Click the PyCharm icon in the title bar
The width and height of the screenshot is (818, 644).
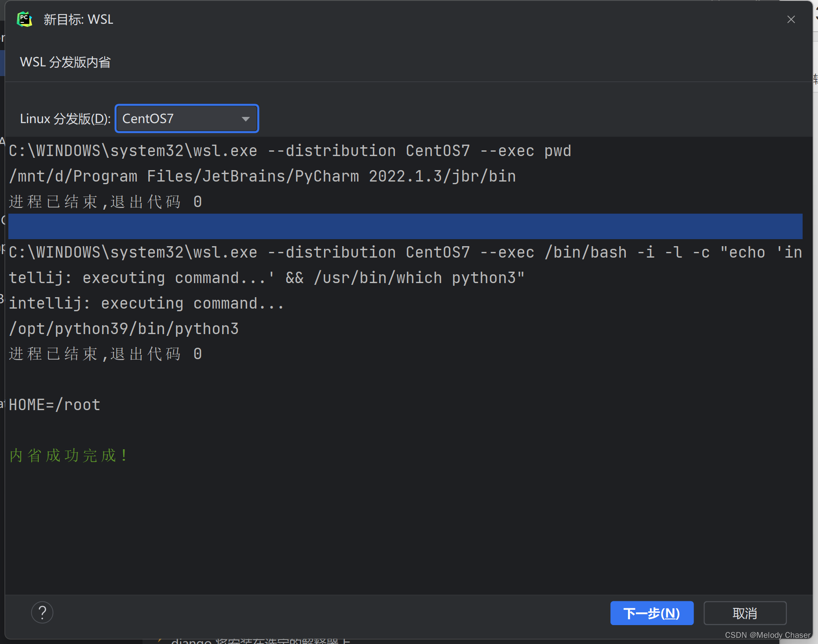25,19
